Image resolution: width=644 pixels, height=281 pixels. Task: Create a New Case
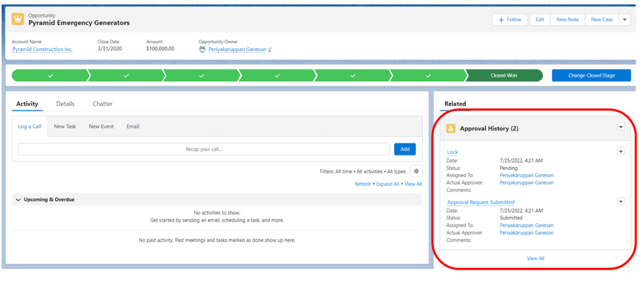(601, 19)
